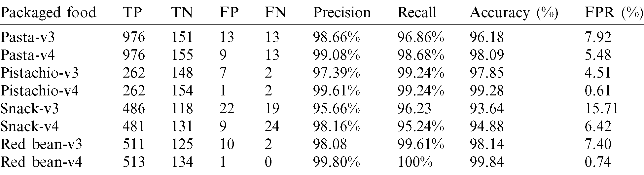Select the Red bean-v3 row label
Viewport: 644px width, 175px height.
coord(41,144)
